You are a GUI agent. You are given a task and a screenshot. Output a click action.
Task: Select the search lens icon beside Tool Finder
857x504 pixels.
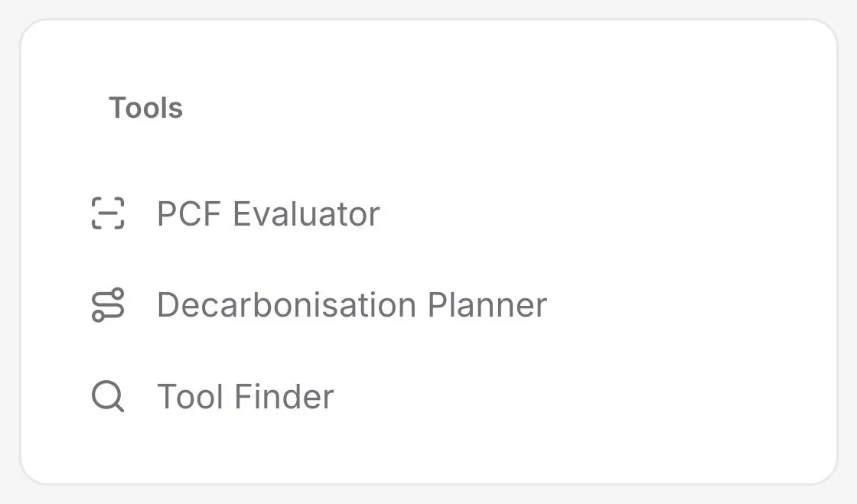pyautogui.click(x=108, y=396)
